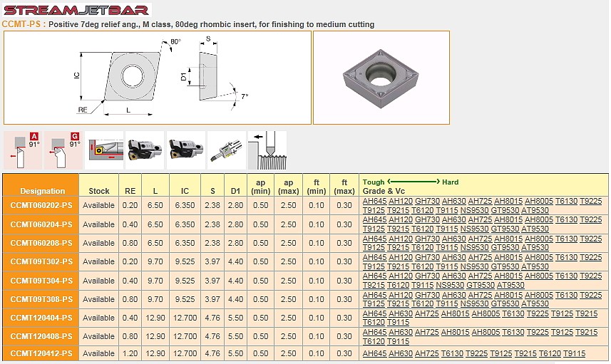Click the G 91° toolholder icon

[x=63, y=150]
